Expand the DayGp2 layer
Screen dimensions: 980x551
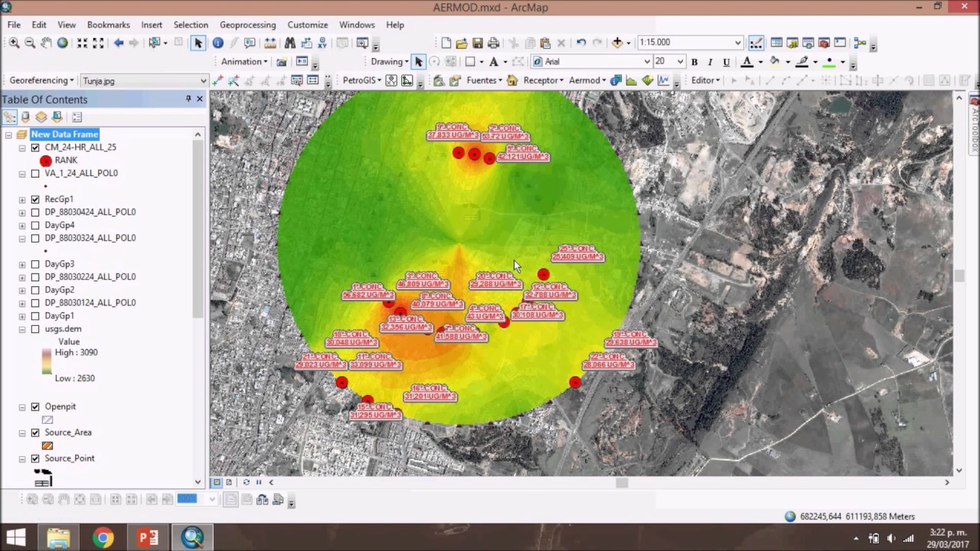(22, 290)
